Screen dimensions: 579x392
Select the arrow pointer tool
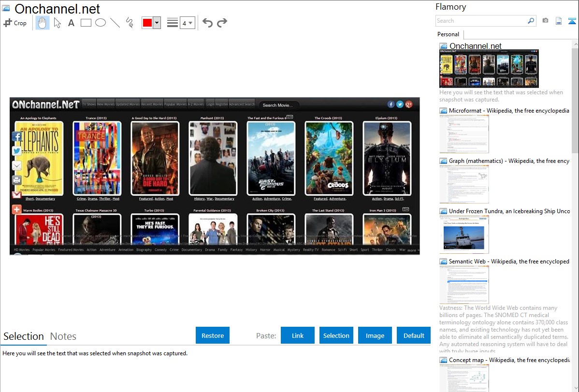click(x=57, y=23)
